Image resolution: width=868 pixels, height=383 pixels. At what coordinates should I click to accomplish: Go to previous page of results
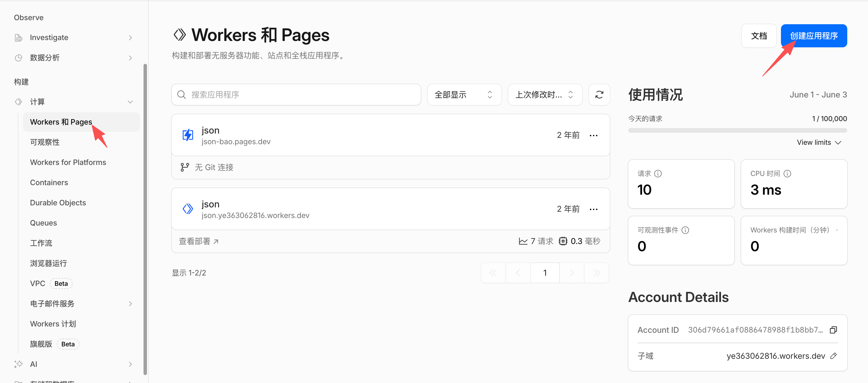click(x=518, y=273)
